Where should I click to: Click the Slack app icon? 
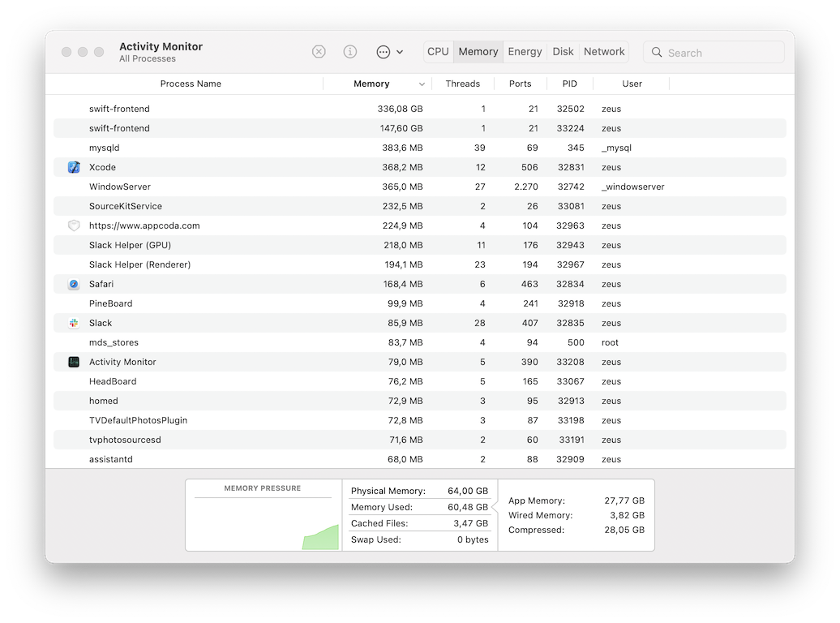[x=74, y=323]
